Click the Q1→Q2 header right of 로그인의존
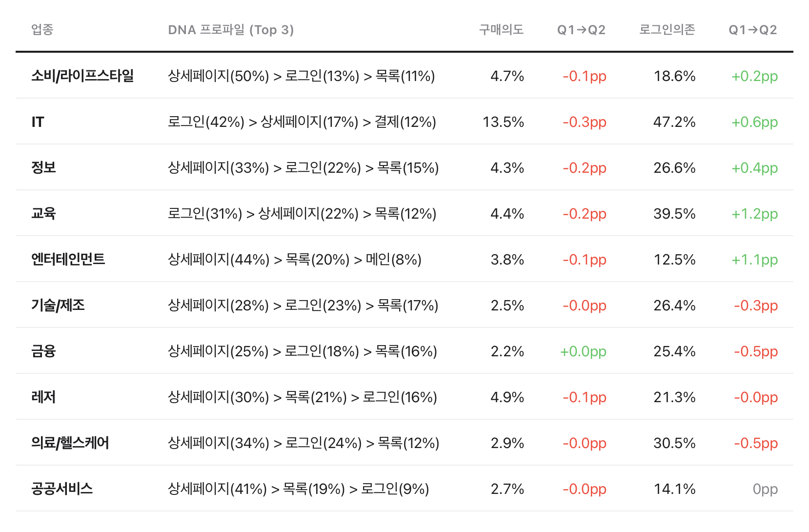Screen dimensions: 809x532 752,30
